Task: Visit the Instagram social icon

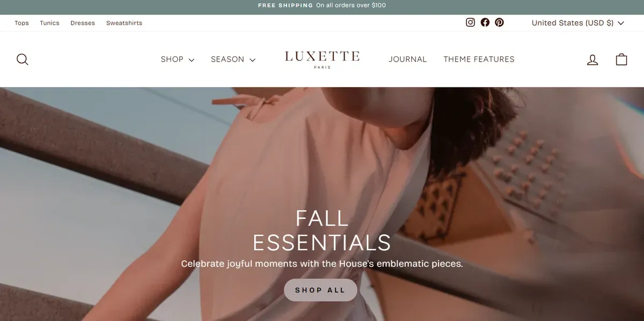Action: click(470, 23)
